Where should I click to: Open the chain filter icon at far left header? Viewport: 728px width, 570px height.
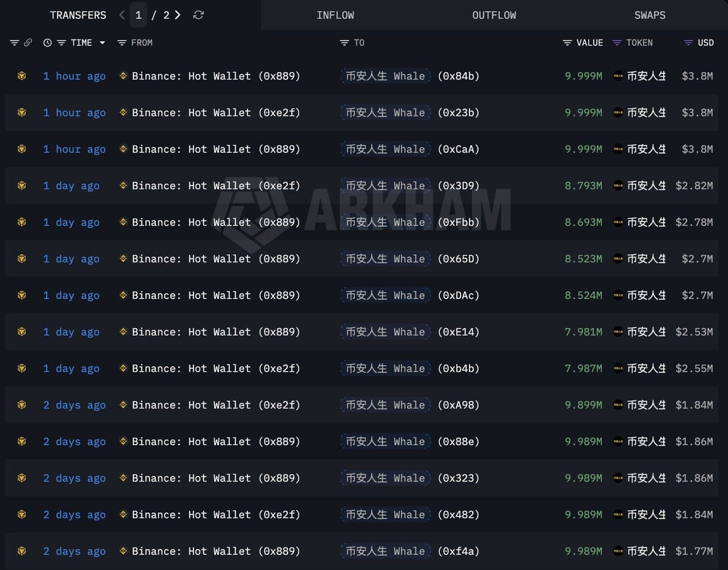click(13, 42)
